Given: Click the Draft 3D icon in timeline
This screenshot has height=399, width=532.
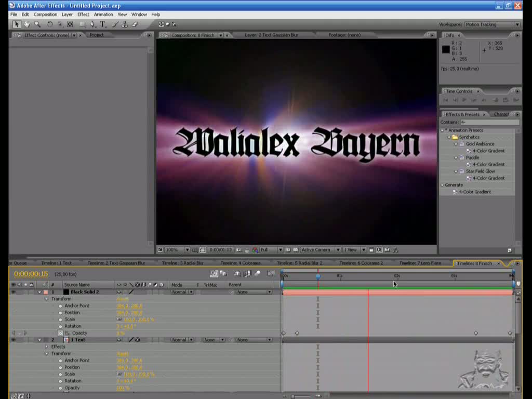Looking at the screenshot, I should click(x=223, y=273).
